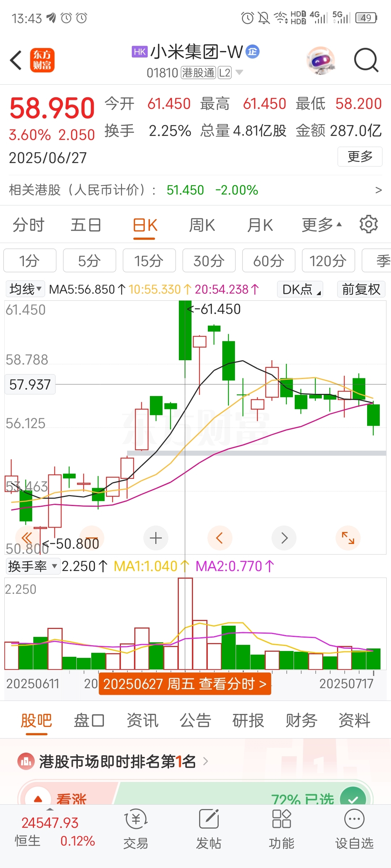
Task: Open 前复权 adjustment selector
Action: coord(361,289)
